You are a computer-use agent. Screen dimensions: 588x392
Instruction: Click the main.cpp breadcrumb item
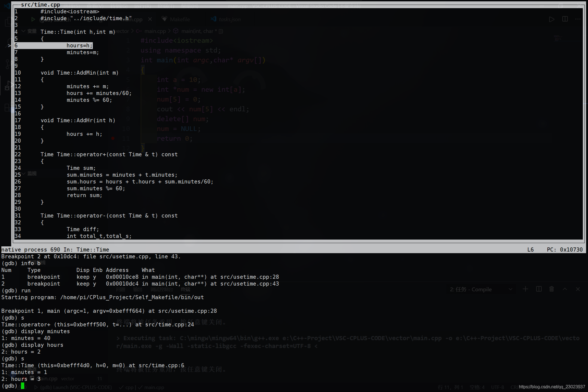tap(155, 31)
